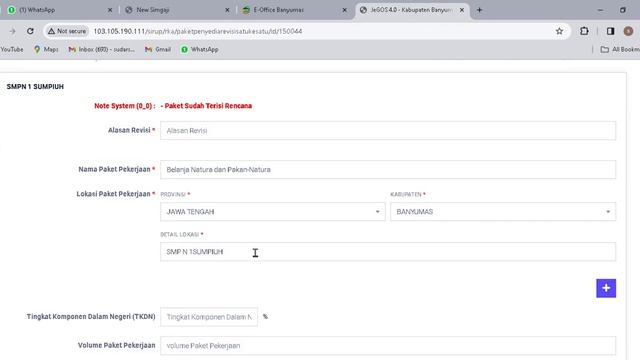The width and height of the screenshot is (640, 360).
Task: Focus the Volume Paket Pekerjaan field
Action: pos(388,346)
